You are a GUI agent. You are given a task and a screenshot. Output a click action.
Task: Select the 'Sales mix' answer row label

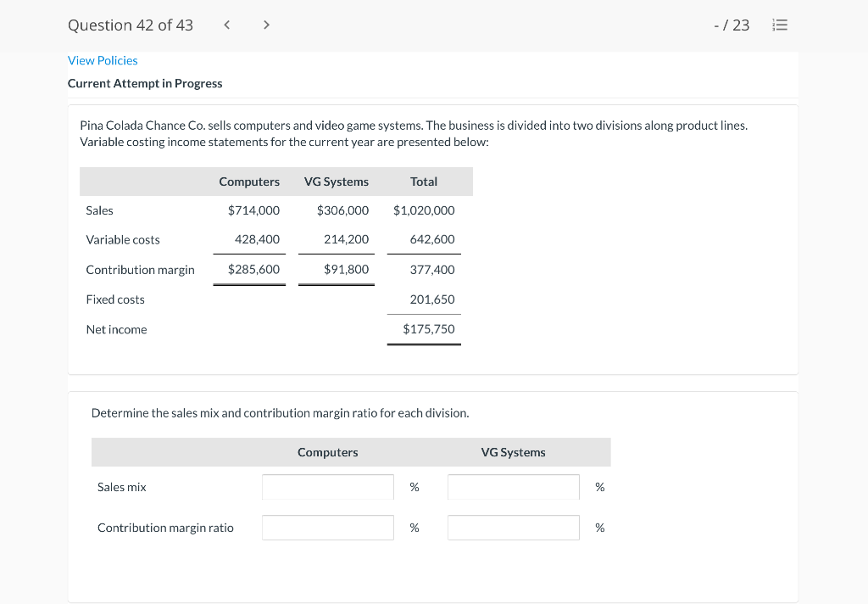click(122, 487)
